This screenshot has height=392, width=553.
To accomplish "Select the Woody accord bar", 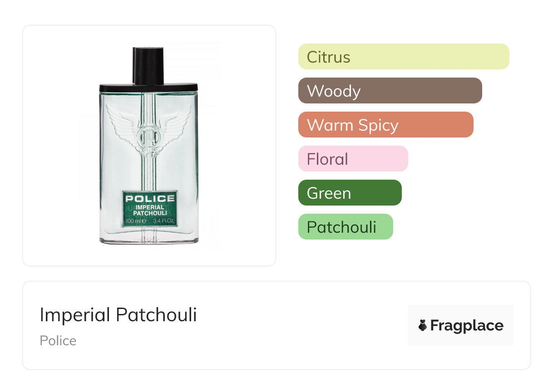I will pos(390,91).
